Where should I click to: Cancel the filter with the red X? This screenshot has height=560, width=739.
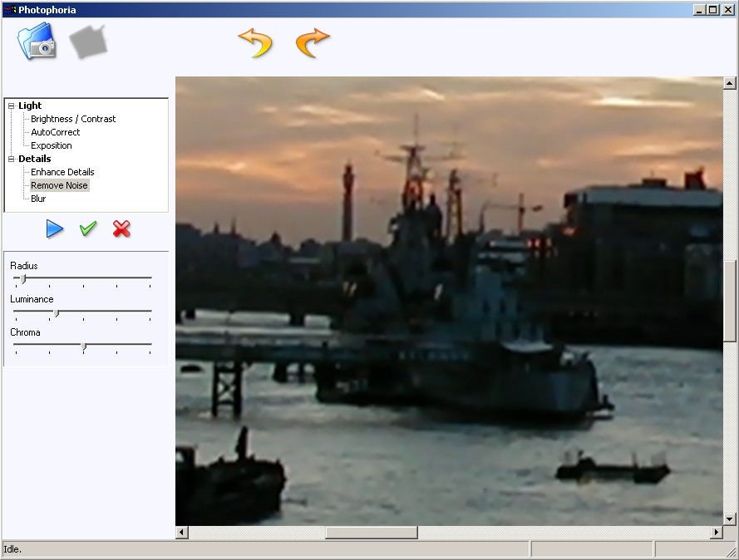(x=121, y=228)
